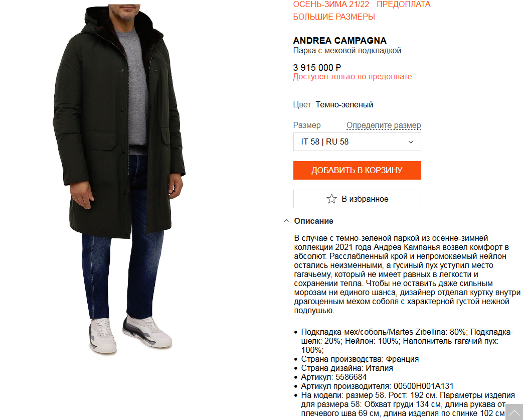Open the БОЛЬШИЕ РАЗМЕРЫ tag link
Screen dimensions: 523x420
(334, 17)
